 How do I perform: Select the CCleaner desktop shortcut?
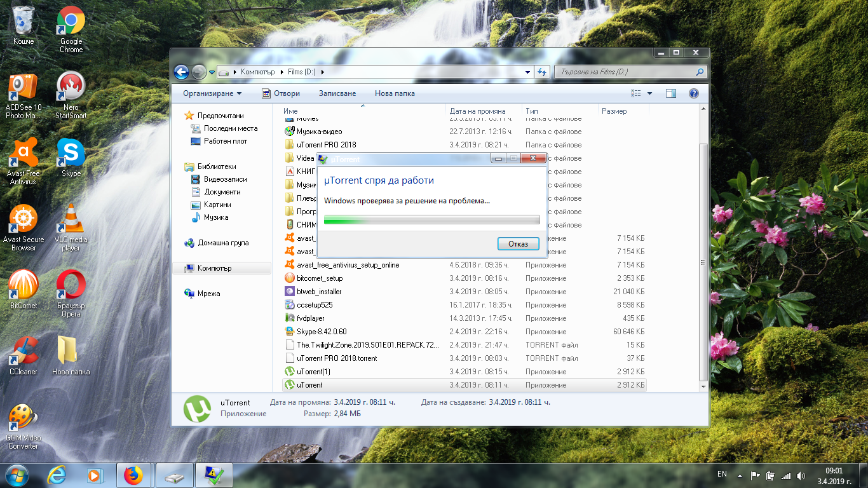click(x=24, y=356)
